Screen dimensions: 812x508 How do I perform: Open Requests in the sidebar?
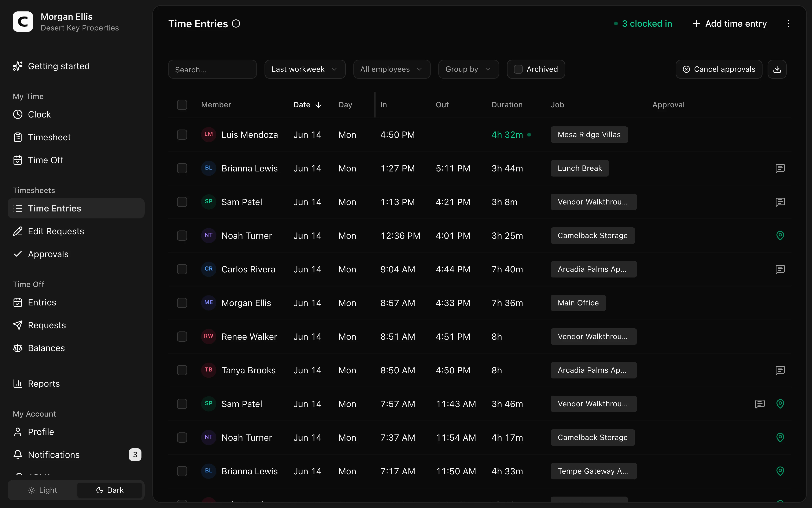(76, 325)
